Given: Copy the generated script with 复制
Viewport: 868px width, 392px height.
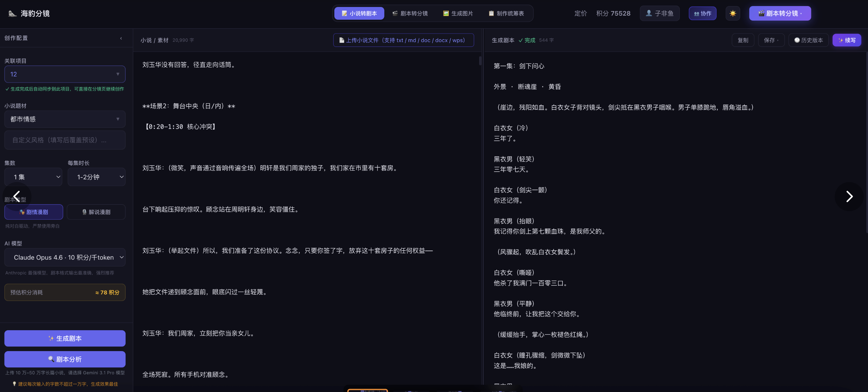Looking at the screenshot, I should click(x=743, y=40).
